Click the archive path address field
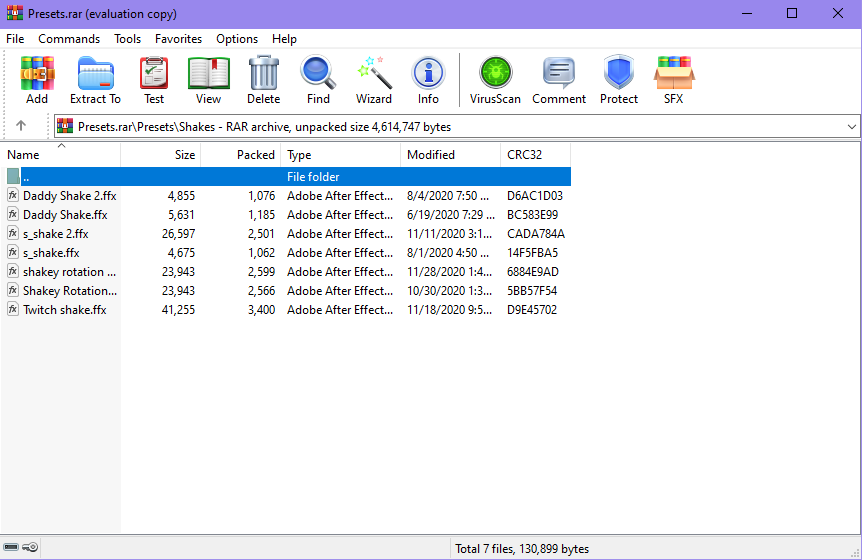Viewport: 862px width, 560px height. (457, 127)
